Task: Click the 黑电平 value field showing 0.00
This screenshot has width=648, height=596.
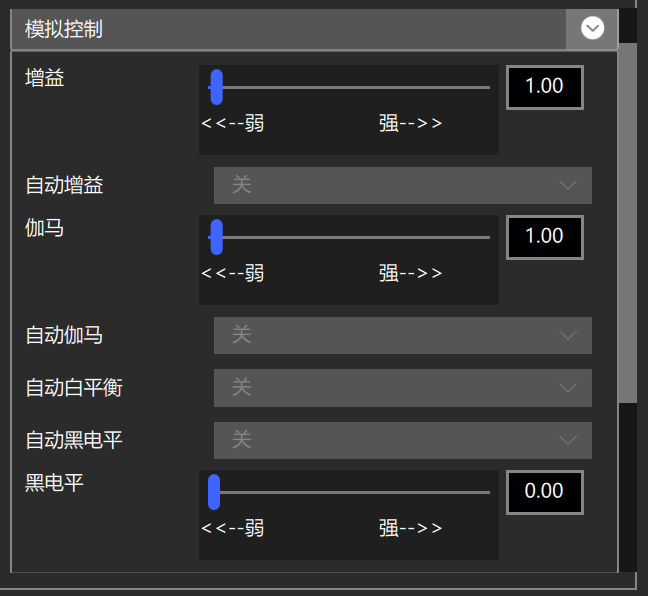Action: [x=544, y=492]
